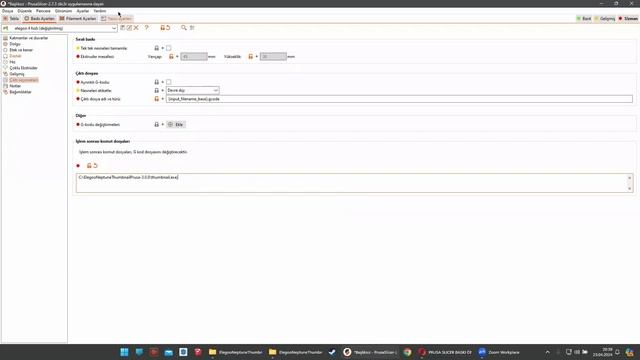Open the Windows Start menu
This screenshot has width=640, height=360.
point(124,352)
